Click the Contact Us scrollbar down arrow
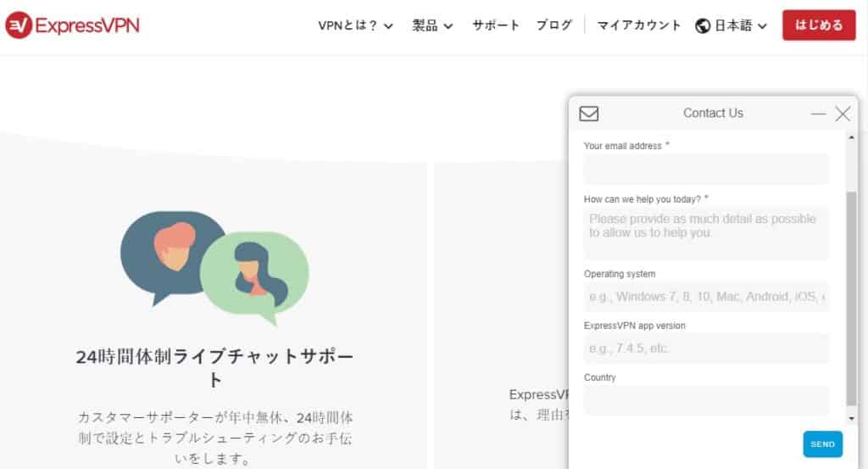 point(851,419)
